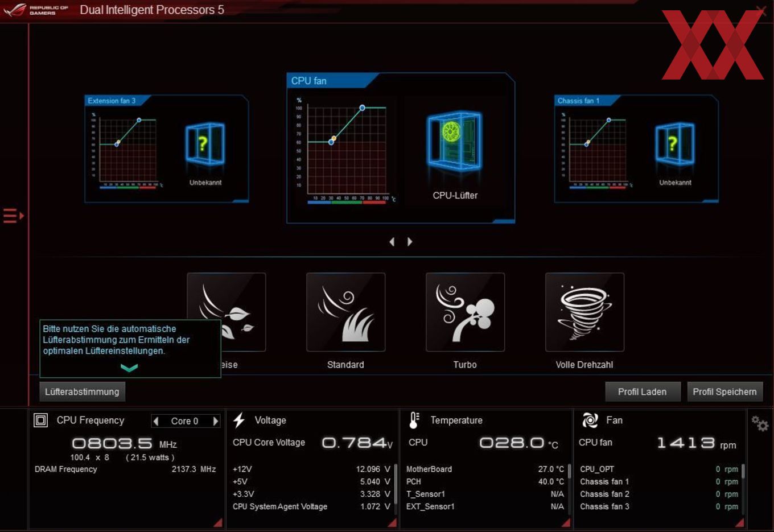Expand the Voltage panel corner triangle
The height and width of the screenshot is (532, 774).
pos(392,522)
